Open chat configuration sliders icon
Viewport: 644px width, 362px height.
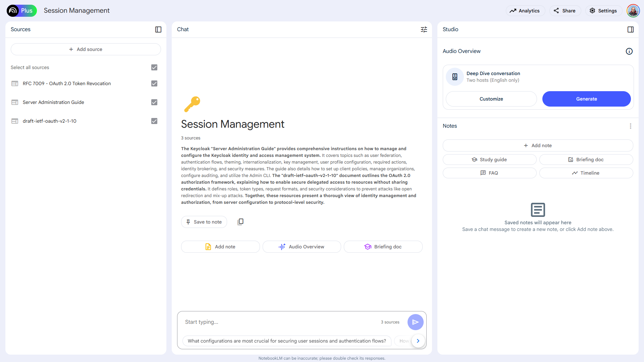tap(424, 29)
